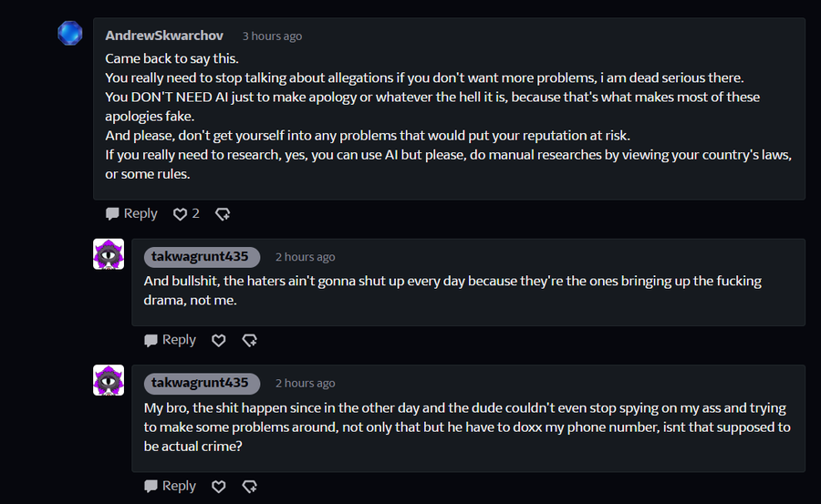Reply to AndrewSkwarchov's comment
821x504 pixels.
click(131, 214)
